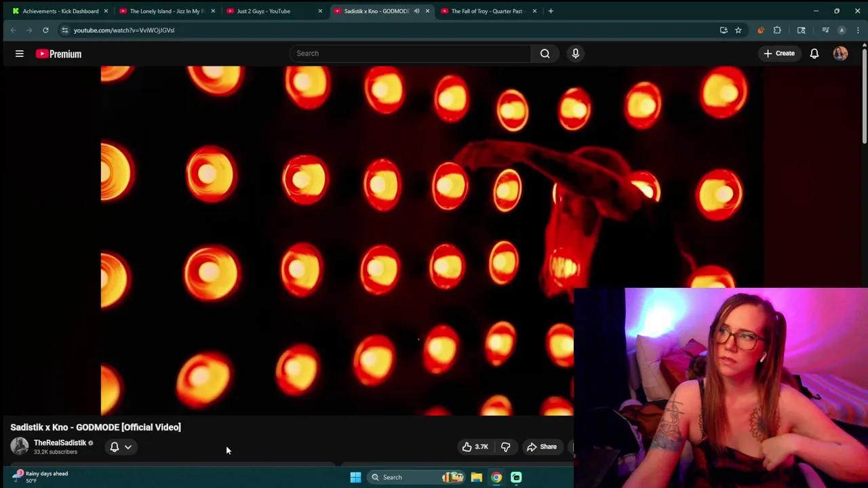
Task: Click the Chrome icon on the taskbar
Action: pyautogui.click(x=496, y=477)
